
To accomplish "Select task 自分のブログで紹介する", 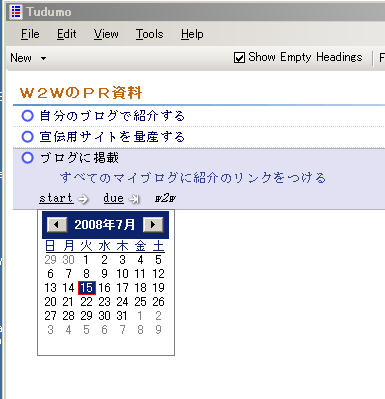I will (112, 116).
